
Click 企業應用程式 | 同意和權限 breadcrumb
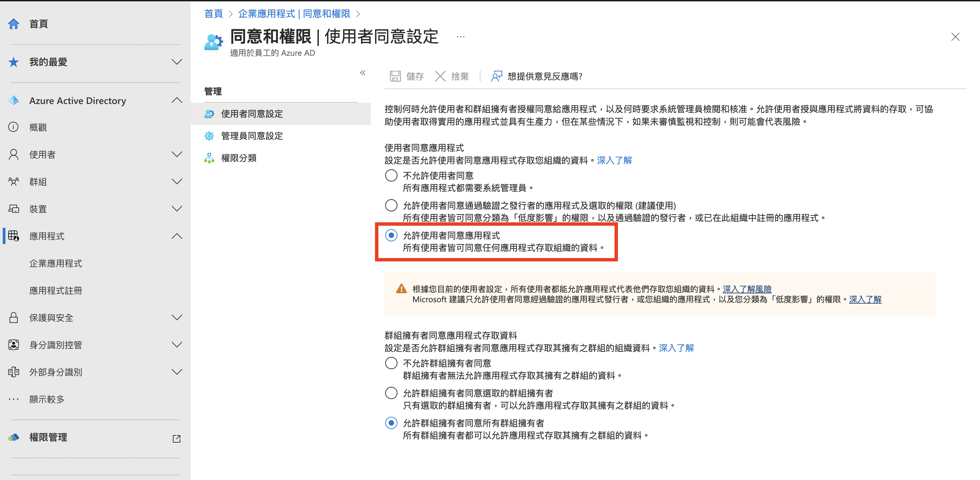pos(294,14)
